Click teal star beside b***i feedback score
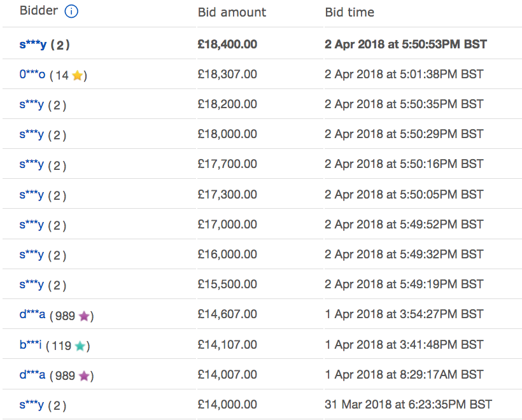Screen dimensions: 522x420 click(80, 346)
